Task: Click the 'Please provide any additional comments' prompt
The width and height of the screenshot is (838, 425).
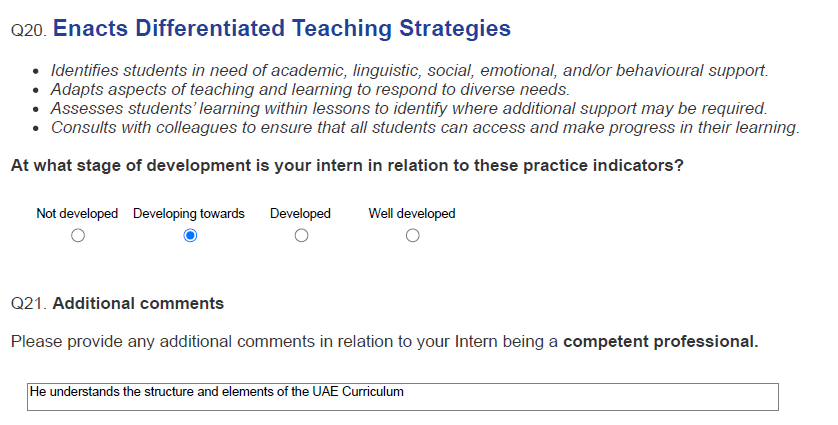Action: 384,342
